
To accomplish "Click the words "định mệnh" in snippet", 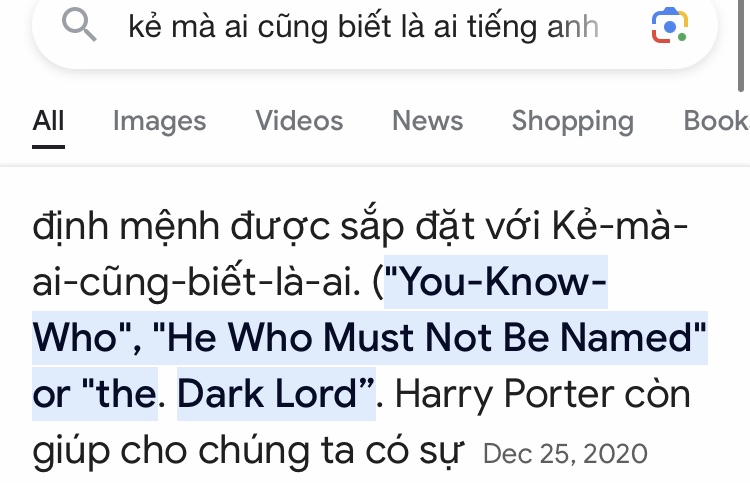I will [x=126, y=226].
